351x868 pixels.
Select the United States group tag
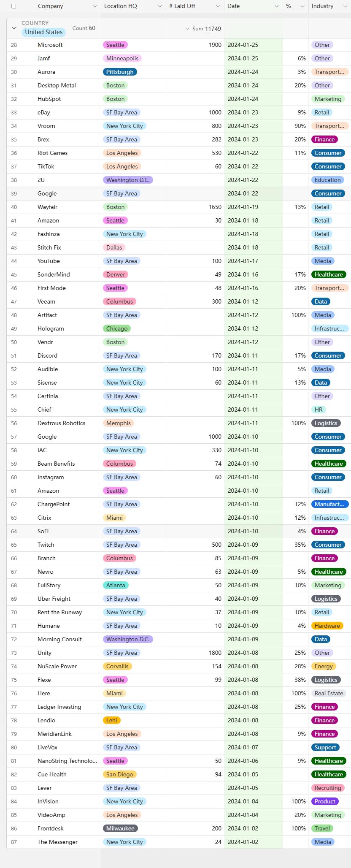coord(43,32)
